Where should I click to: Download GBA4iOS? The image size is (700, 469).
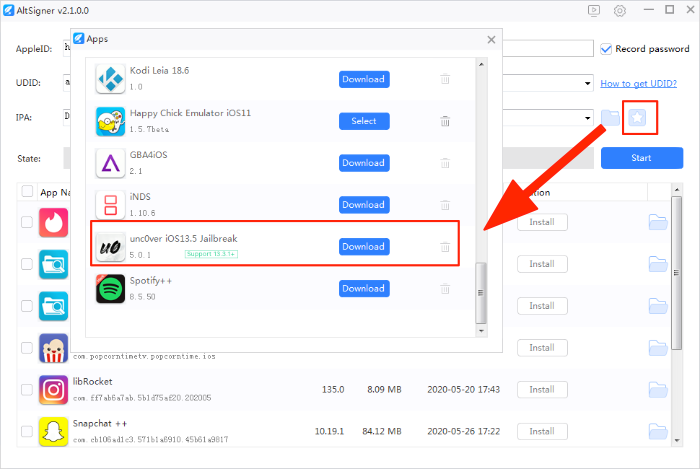[x=364, y=163]
